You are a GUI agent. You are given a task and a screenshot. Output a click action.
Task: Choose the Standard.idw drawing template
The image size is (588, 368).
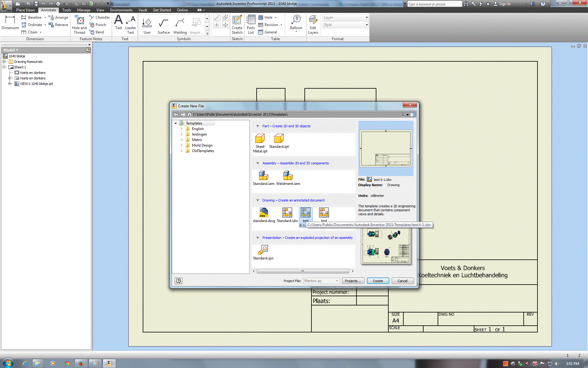coord(287,215)
